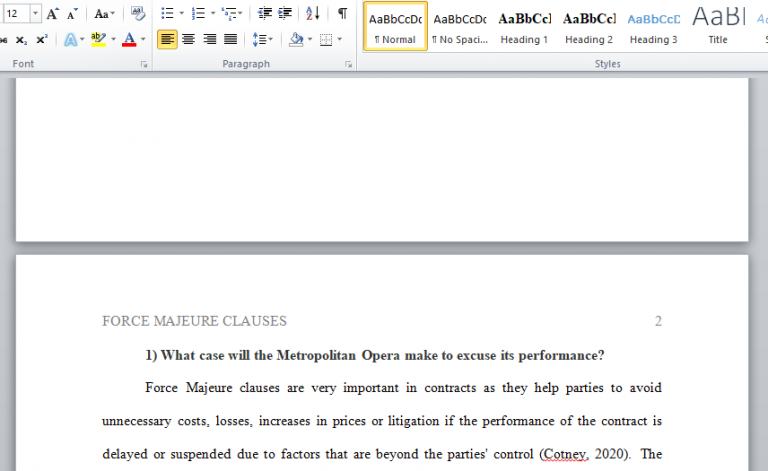
Task: Open the font size dropdown
Action: tap(36, 14)
